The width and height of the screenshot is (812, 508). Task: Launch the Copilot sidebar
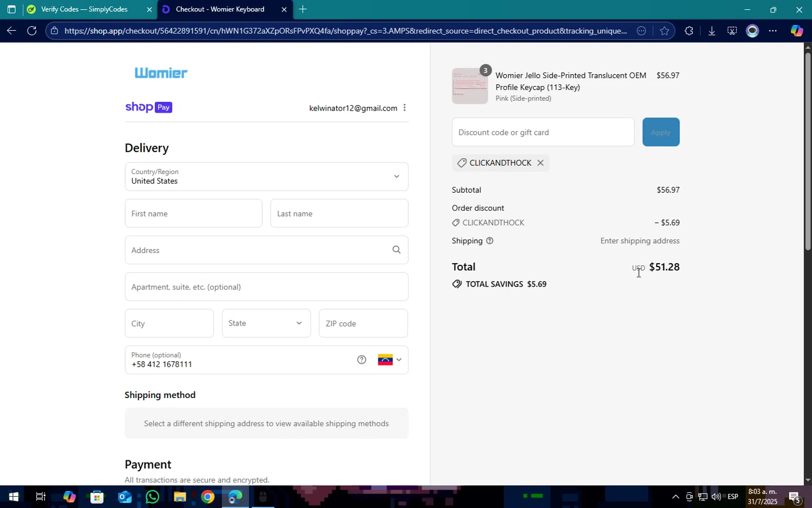point(796,31)
